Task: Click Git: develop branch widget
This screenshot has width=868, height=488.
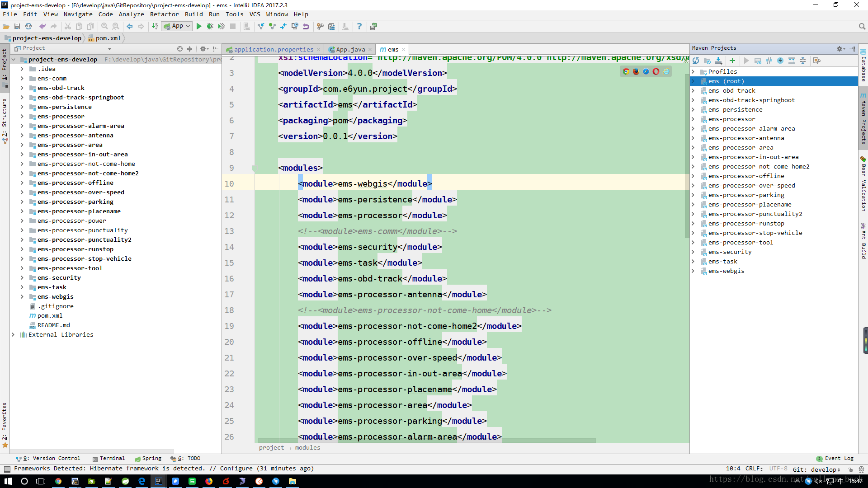Action: coord(816,469)
